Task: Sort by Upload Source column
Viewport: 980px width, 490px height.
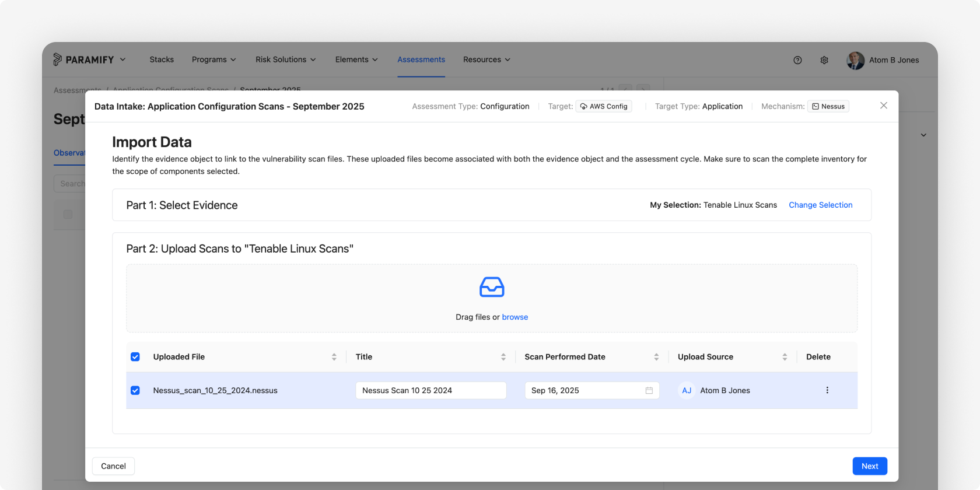Action: point(785,357)
